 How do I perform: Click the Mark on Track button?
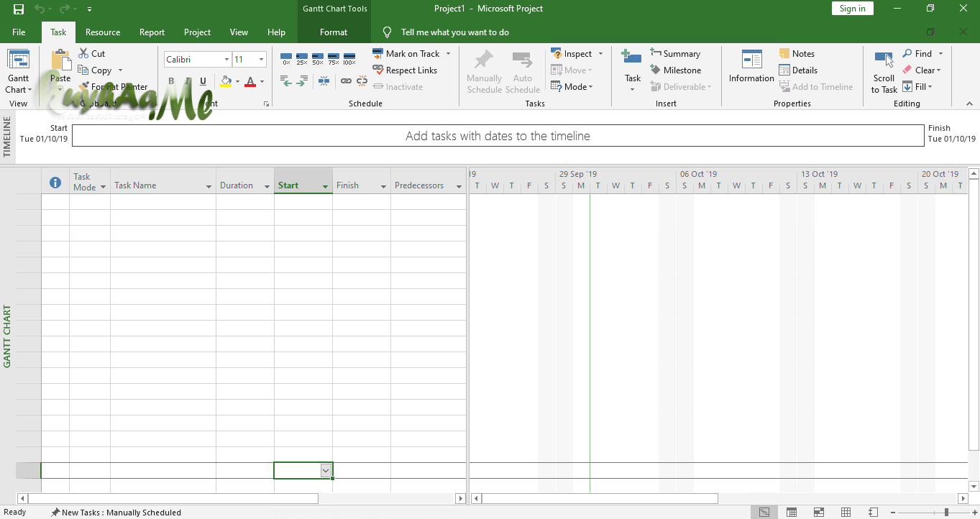pos(406,54)
